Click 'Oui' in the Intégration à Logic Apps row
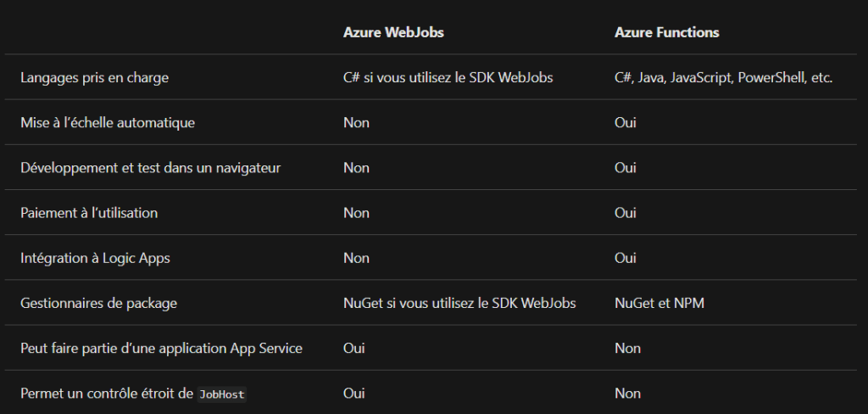 [x=625, y=258]
